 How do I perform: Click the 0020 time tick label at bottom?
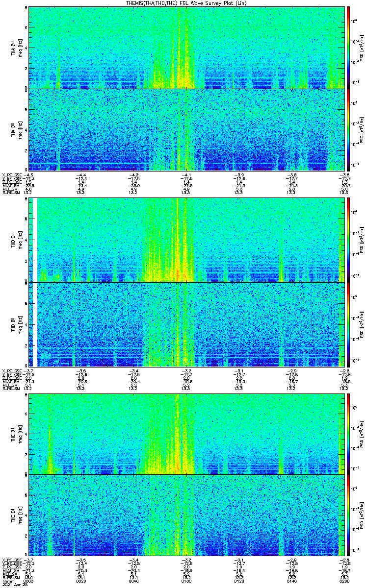81,582
